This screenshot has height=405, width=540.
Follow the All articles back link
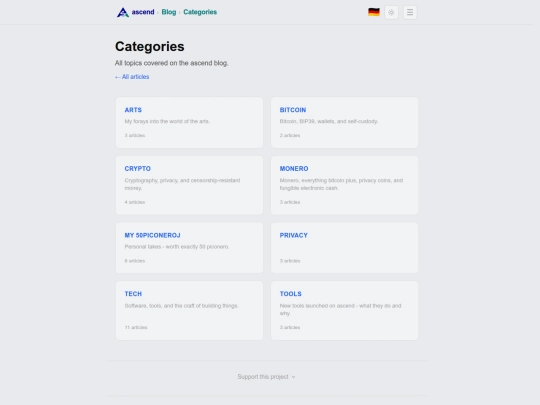[132, 77]
